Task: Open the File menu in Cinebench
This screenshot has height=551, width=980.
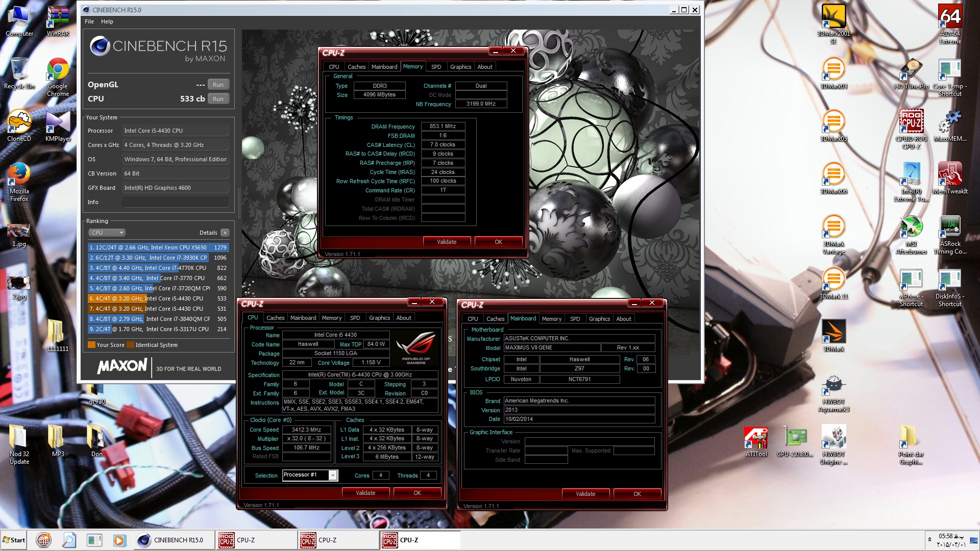Action: tap(89, 21)
